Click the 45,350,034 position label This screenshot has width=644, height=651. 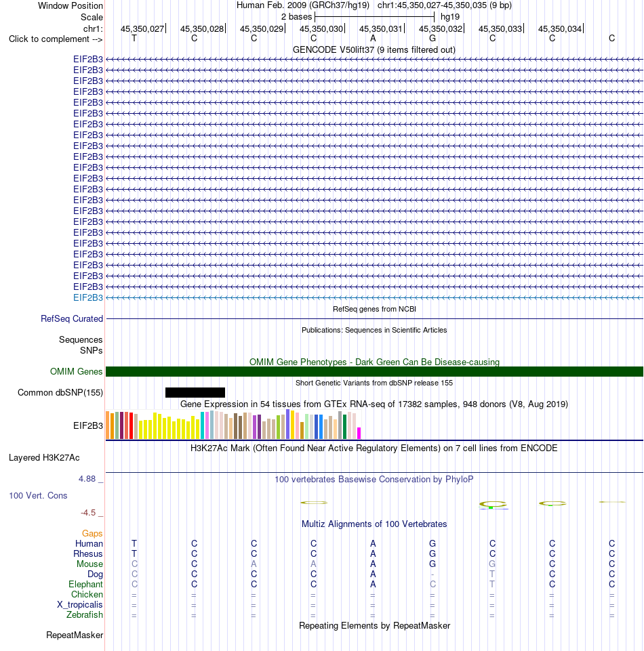(x=560, y=28)
